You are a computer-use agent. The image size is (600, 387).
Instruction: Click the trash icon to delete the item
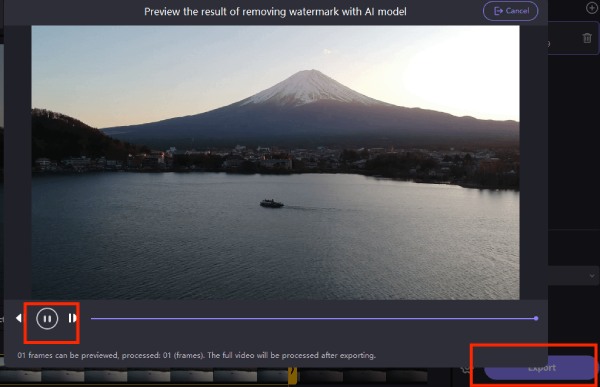pos(587,38)
